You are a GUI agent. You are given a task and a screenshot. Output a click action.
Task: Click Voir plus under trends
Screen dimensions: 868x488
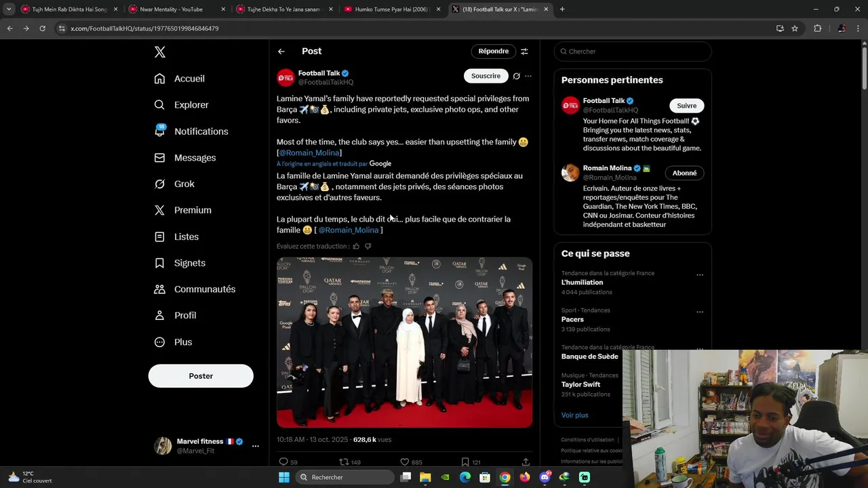574,415
